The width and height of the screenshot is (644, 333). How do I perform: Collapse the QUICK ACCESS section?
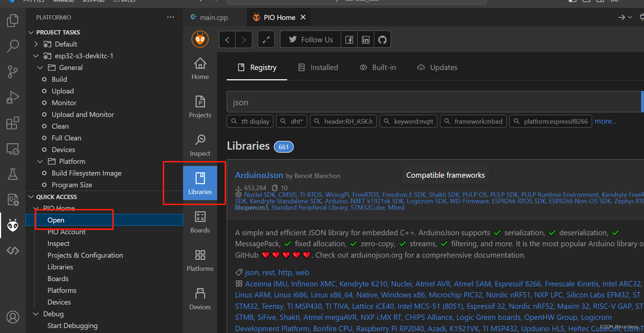click(31, 197)
